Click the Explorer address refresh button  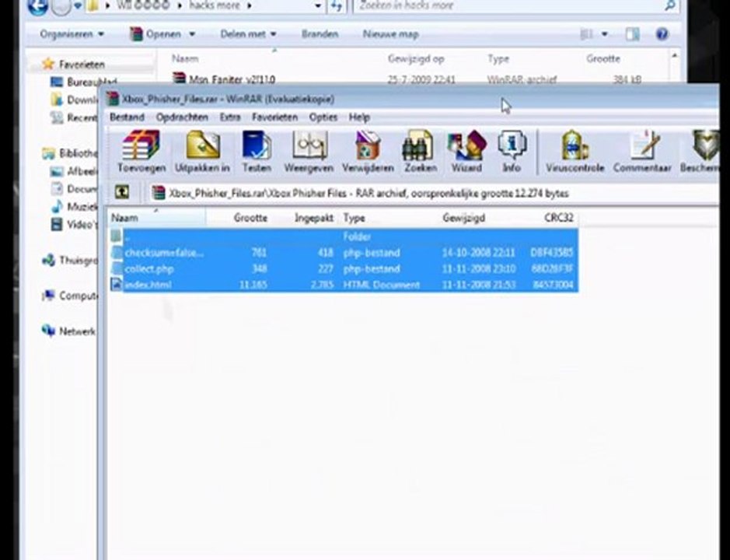[336, 5]
